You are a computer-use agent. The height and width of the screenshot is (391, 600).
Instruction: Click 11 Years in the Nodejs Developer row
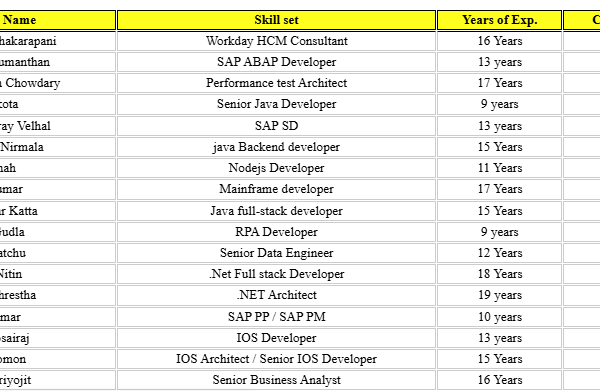click(500, 168)
